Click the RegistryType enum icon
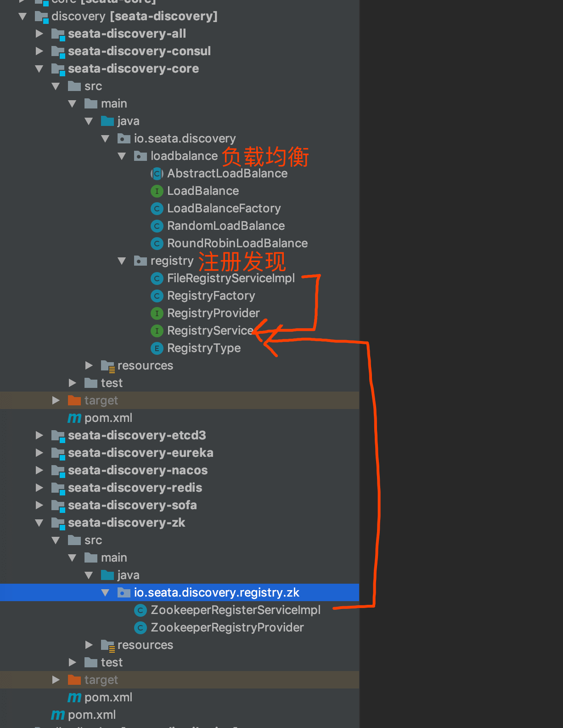The image size is (563, 728). click(x=157, y=348)
